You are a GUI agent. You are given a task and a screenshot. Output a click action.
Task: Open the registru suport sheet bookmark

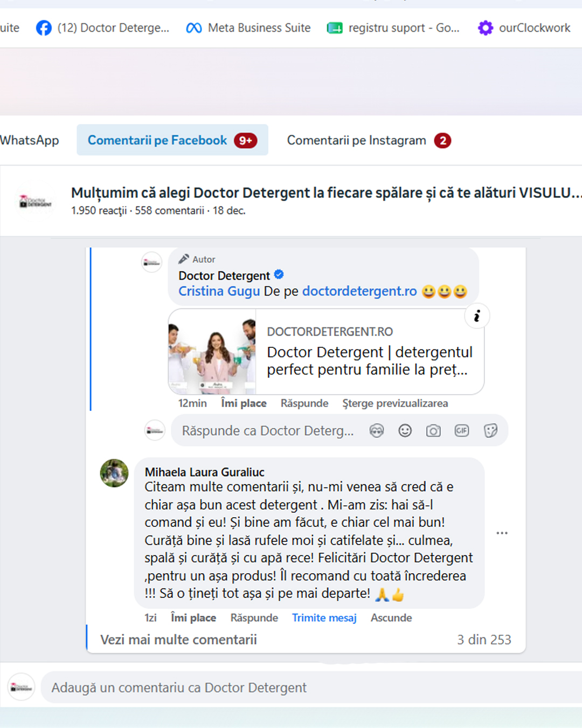click(x=393, y=28)
